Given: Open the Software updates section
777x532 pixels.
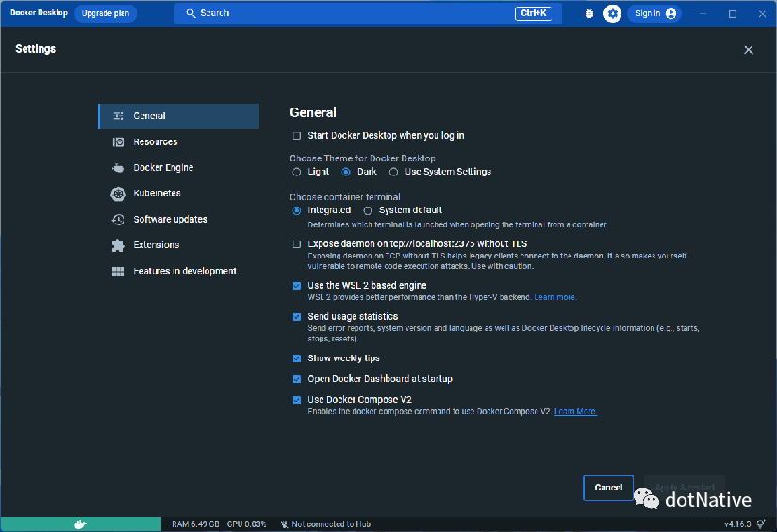Looking at the screenshot, I should pyautogui.click(x=179, y=220).
